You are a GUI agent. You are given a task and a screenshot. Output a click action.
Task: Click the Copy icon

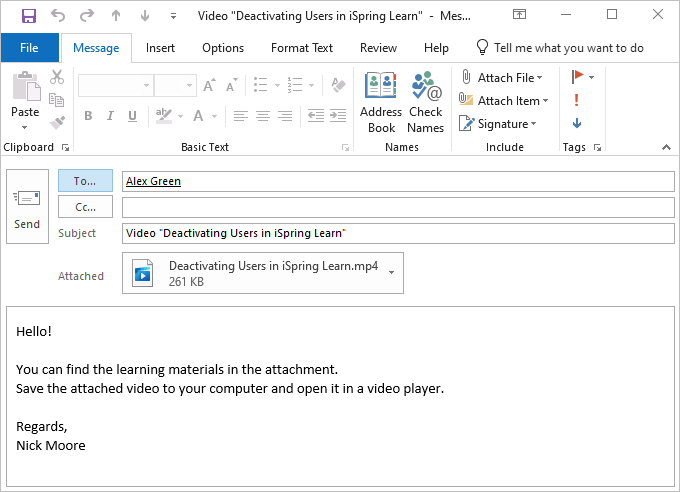point(56,100)
